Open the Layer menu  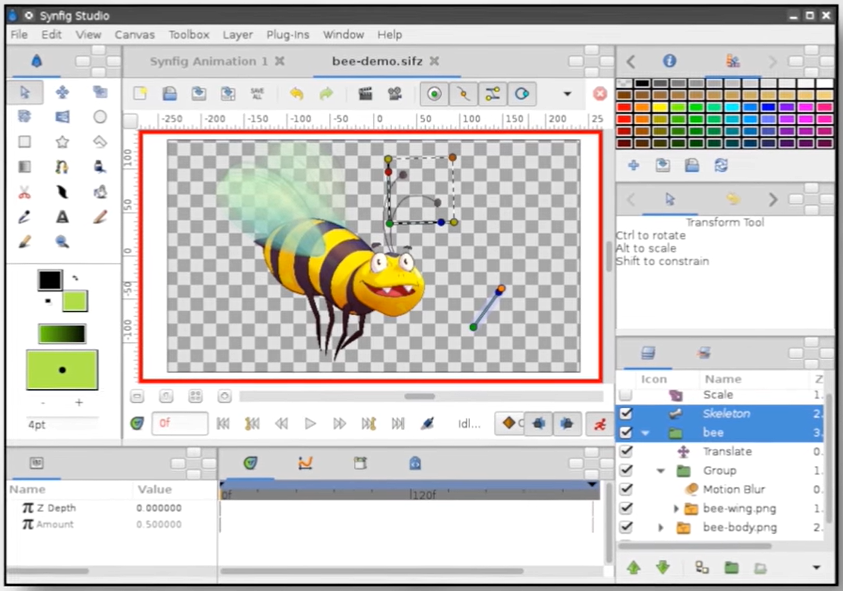click(238, 34)
